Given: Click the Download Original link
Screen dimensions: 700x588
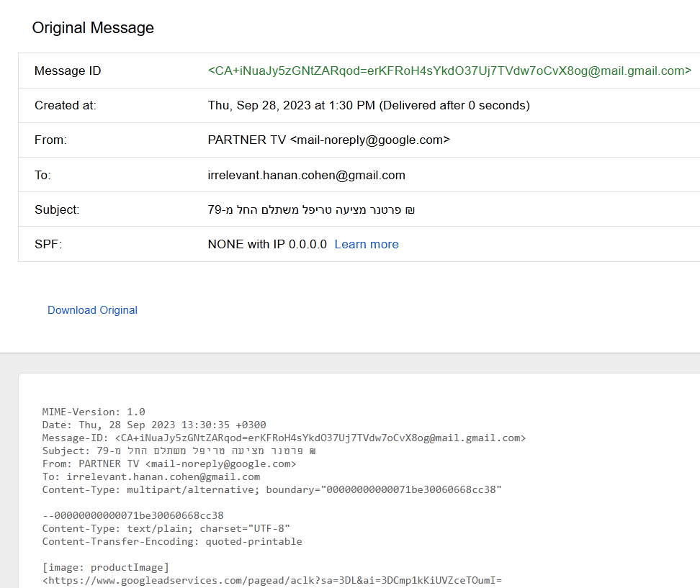Looking at the screenshot, I should coord(92,310).
